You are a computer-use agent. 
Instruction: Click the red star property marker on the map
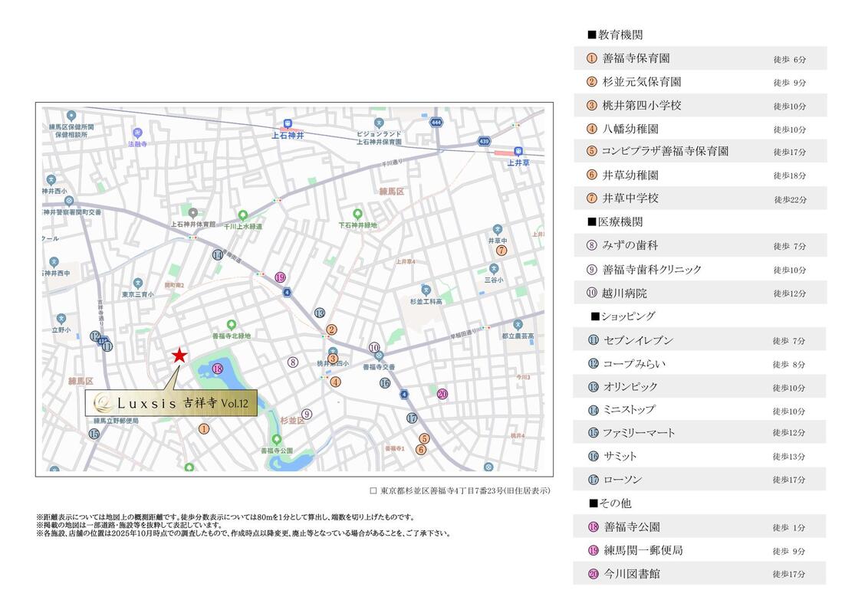pyautogui.click(x=179, y=355)
